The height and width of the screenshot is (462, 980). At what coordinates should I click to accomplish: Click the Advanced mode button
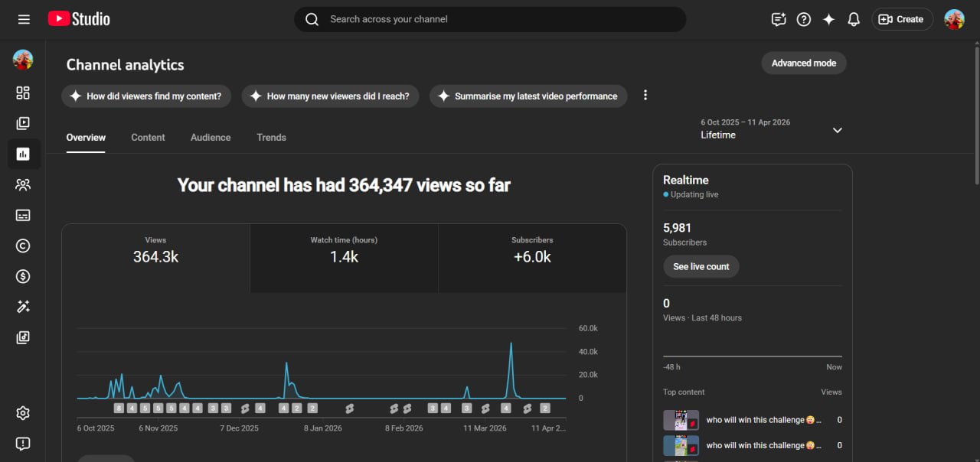point(804,63)
